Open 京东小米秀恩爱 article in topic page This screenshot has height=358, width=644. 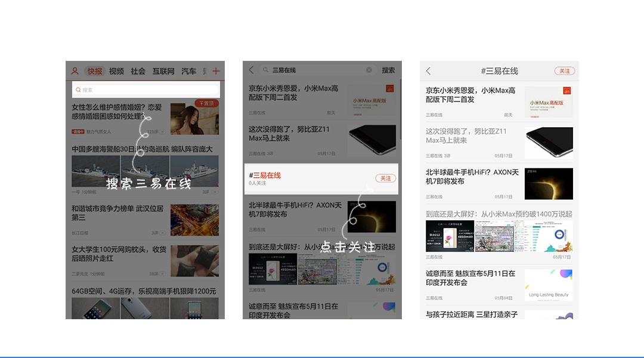click(x=470, y=95)
